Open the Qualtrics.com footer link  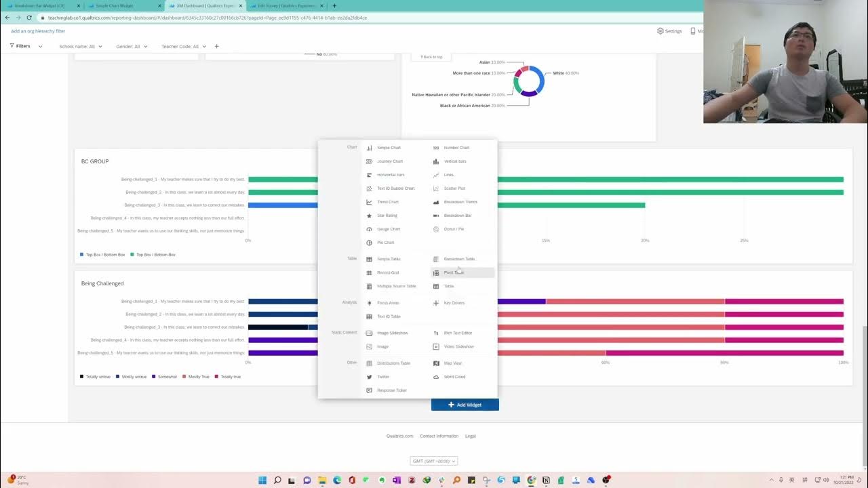399,436
